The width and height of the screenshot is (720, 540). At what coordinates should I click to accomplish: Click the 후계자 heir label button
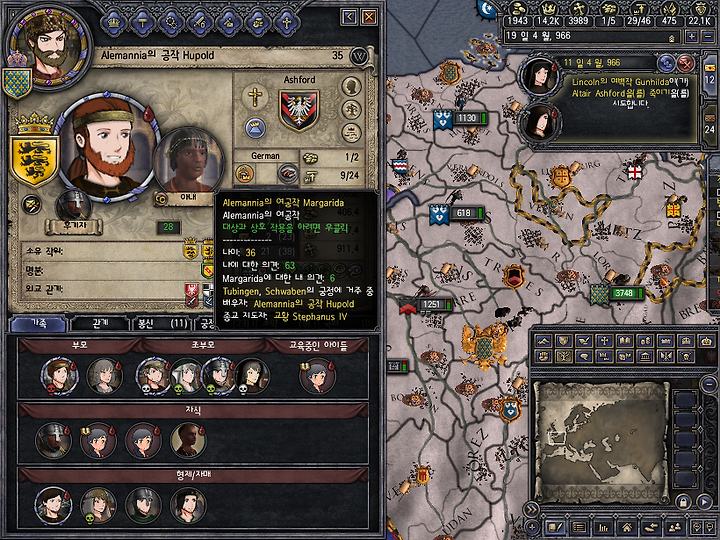[73, 226]
